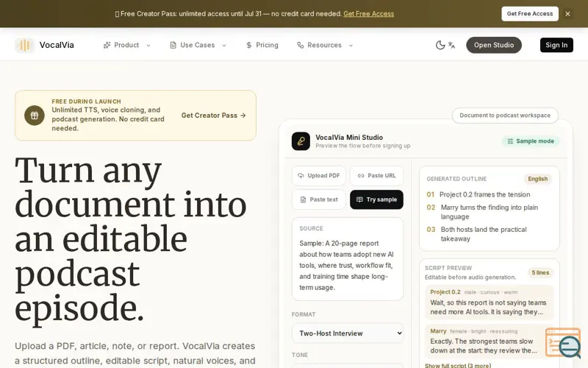588x368 pixels.
Task: Open the Product menu
Action: coord(126,45)
